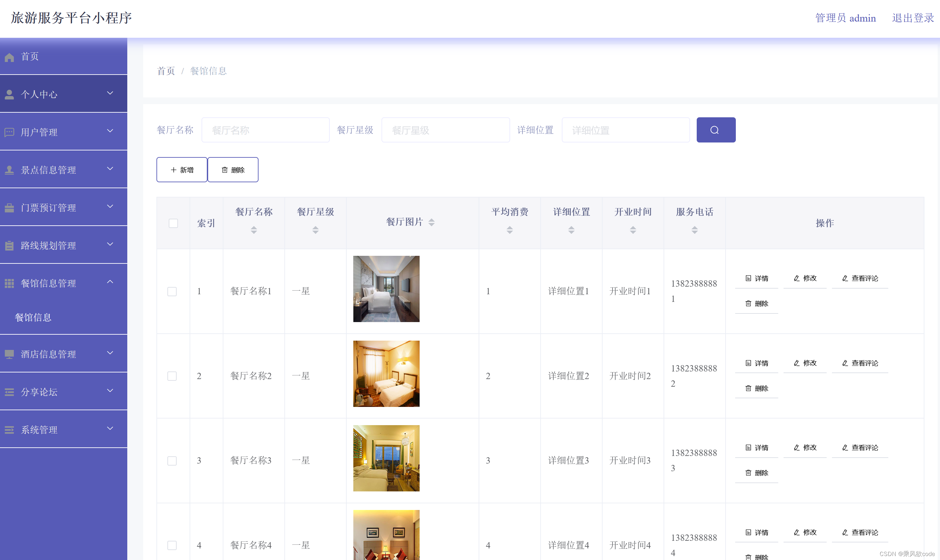The width and height of the screenshot is (940, 560).
Task: Click the 餐厅名称2 room thumbnail
Action: coord(386,373)
